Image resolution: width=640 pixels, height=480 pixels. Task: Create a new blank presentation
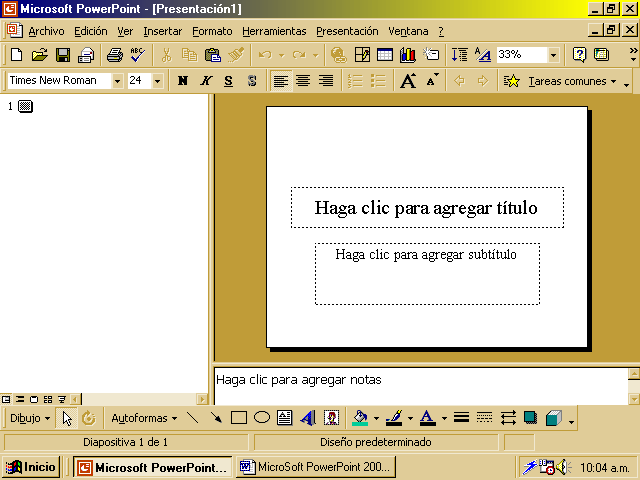(x=17, y=55)
